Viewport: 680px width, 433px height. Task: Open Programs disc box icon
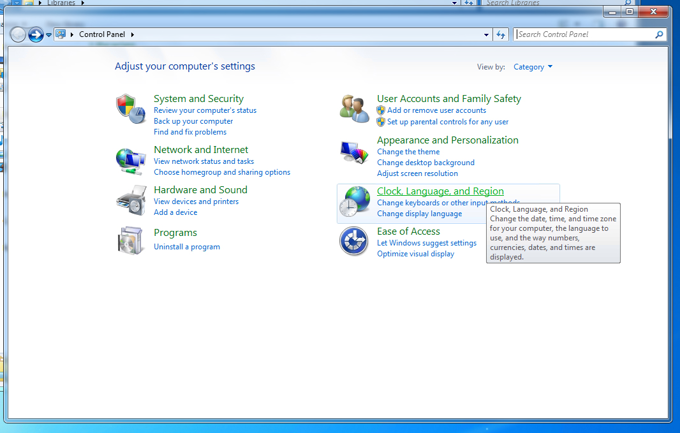point(130,240)
